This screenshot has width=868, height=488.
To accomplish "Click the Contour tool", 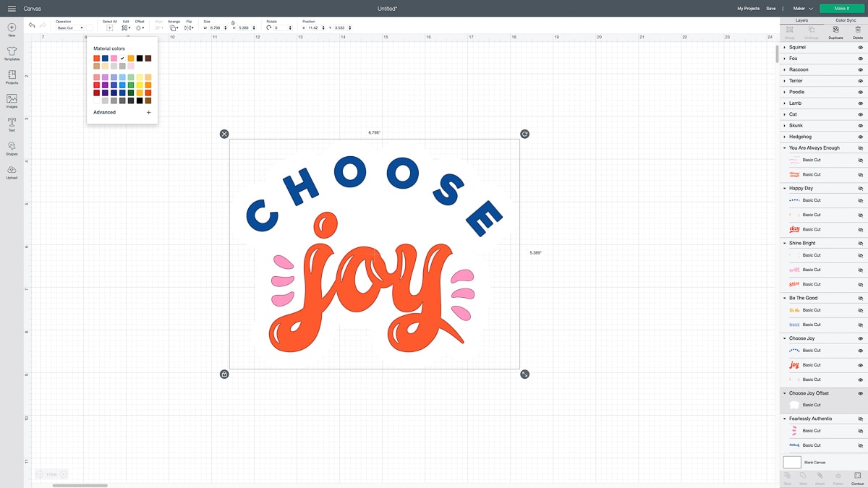I will pyautogui.click(x=857, y=477).
